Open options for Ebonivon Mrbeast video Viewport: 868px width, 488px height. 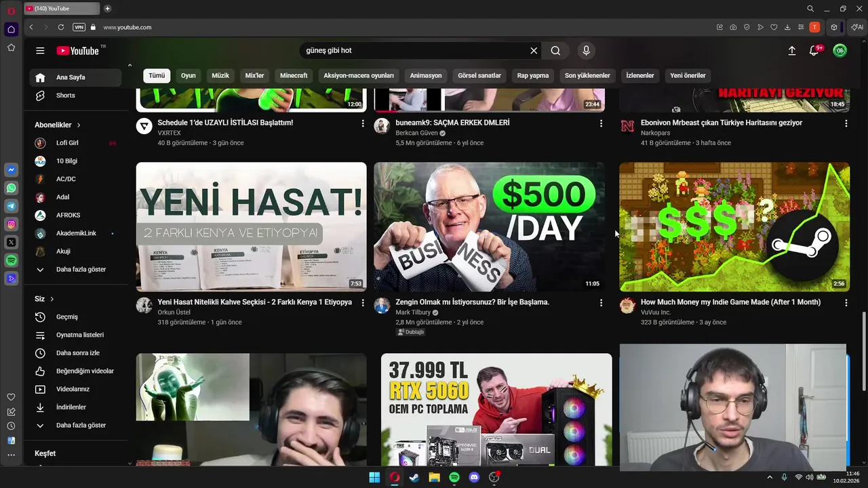846,123
